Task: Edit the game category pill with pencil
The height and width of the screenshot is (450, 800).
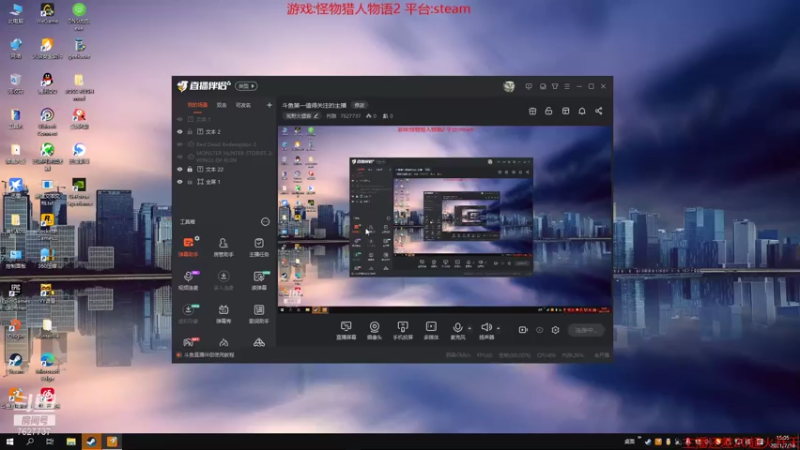Action: tap(302, 116)
